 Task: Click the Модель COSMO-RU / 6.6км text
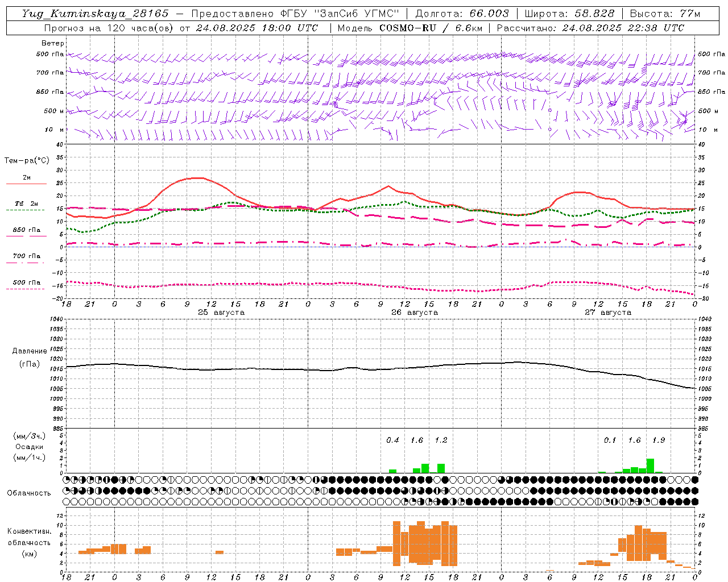(x=410, y=28)
